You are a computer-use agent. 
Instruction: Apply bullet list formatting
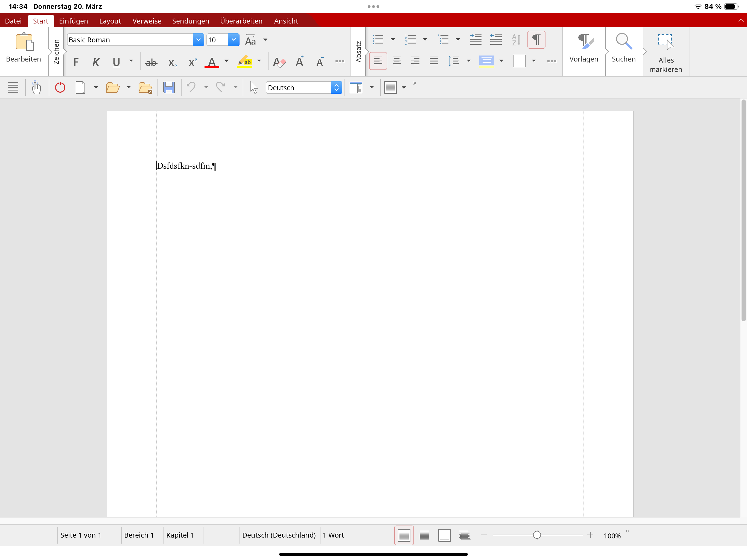pyautogui.click(x=378, y=40)
